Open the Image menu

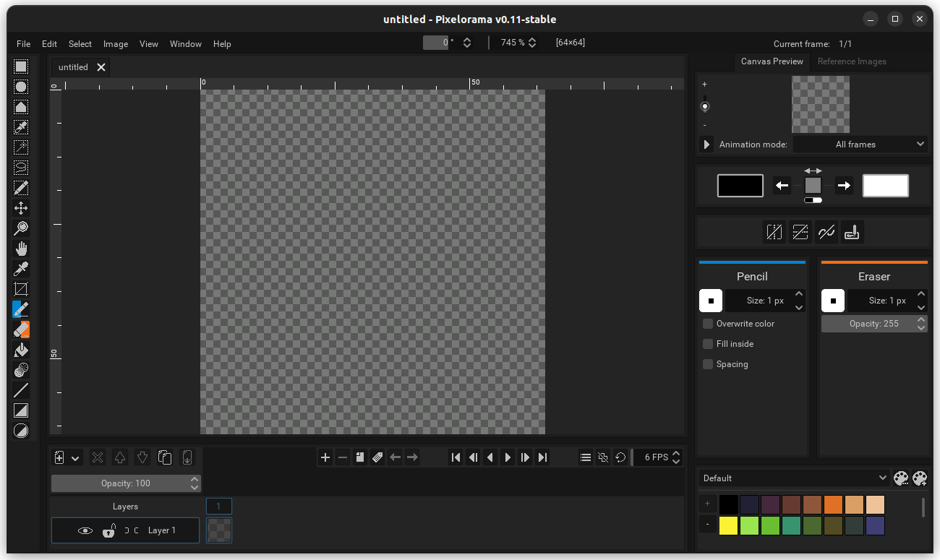click(x=116, y=44)
